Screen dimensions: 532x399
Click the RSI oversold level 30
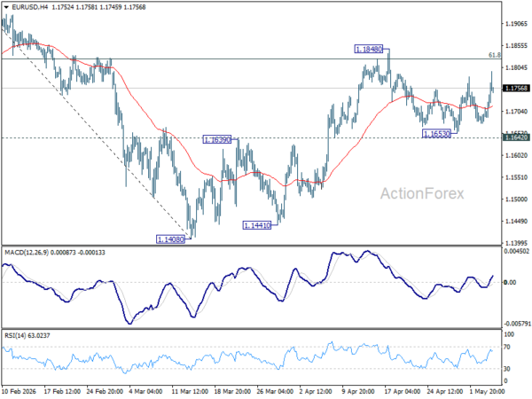(507, 369)
